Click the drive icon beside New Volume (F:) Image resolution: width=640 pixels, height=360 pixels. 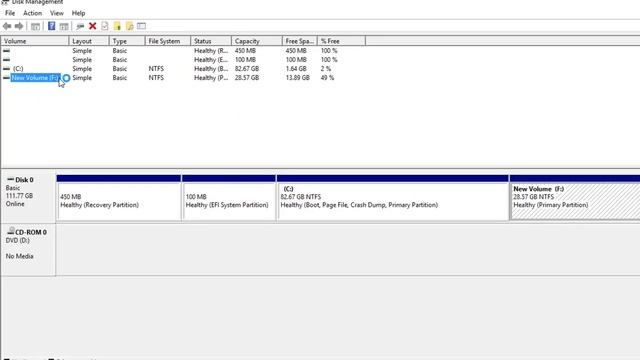click(7, 78)
